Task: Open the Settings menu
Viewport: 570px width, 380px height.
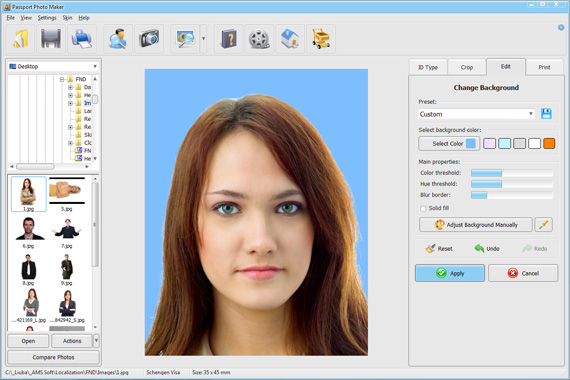Action: click(x=47, y=17)
